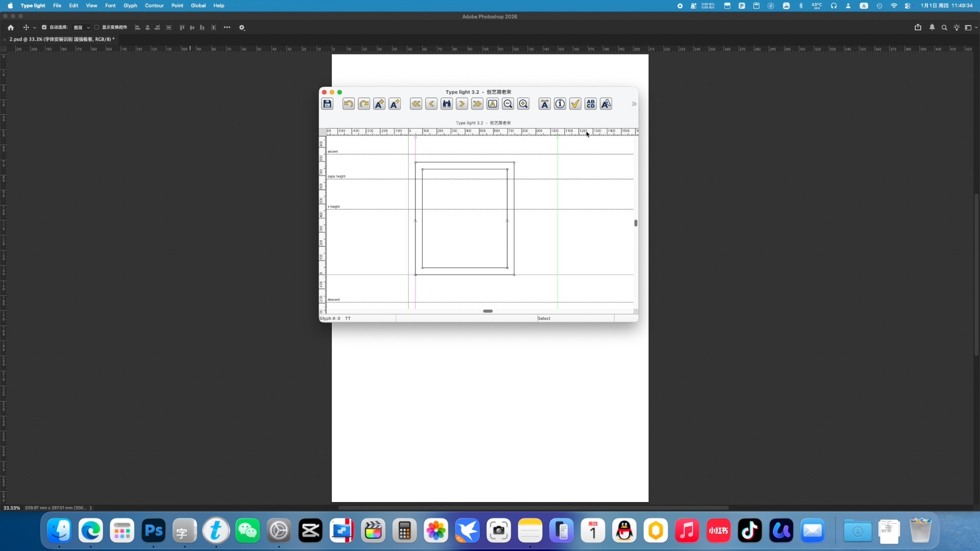Open the Glyph menu

tap(130, 6)
